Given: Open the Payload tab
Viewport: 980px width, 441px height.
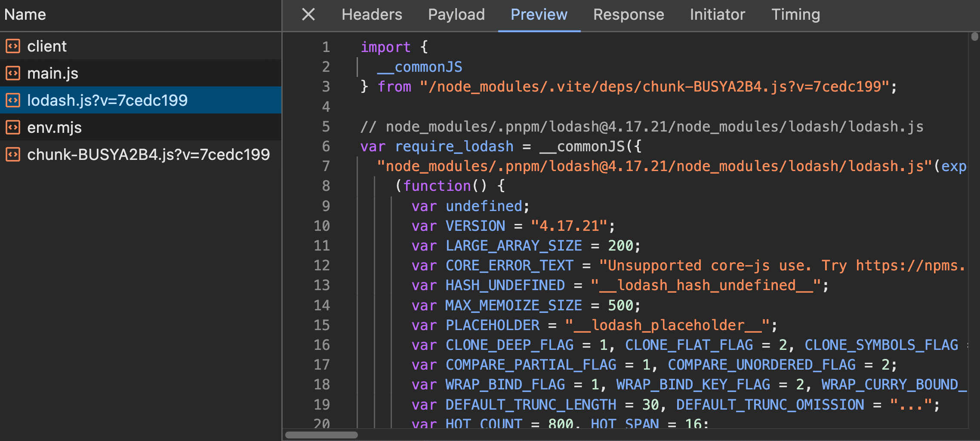Looking at the screenshot, I should click(456, 14).
